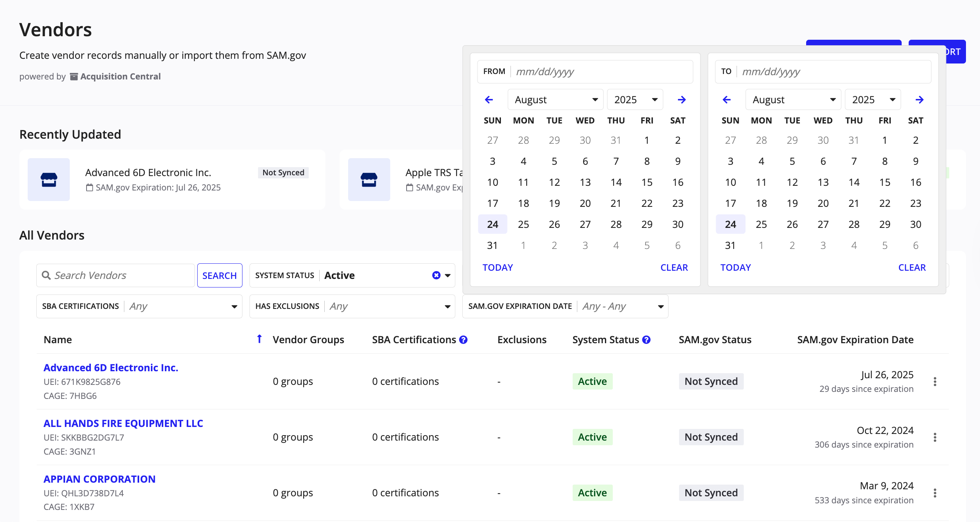This screenshot has height=522, width=980.
Task: Go to previous month in TO calendar
Action: 727,100
